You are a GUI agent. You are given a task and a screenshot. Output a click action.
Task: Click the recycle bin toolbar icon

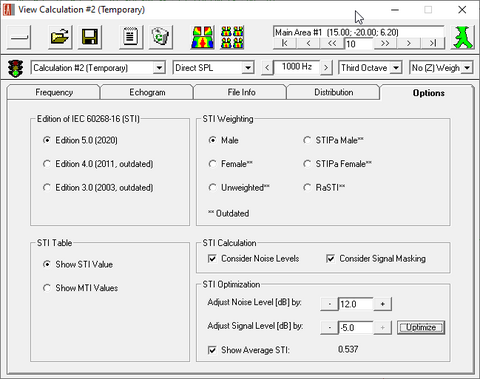[161, 37]
